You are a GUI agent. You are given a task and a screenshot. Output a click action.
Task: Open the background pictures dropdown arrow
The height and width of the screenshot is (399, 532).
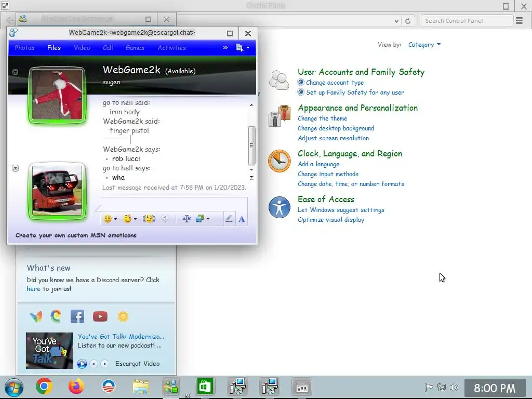pos(208,219)
